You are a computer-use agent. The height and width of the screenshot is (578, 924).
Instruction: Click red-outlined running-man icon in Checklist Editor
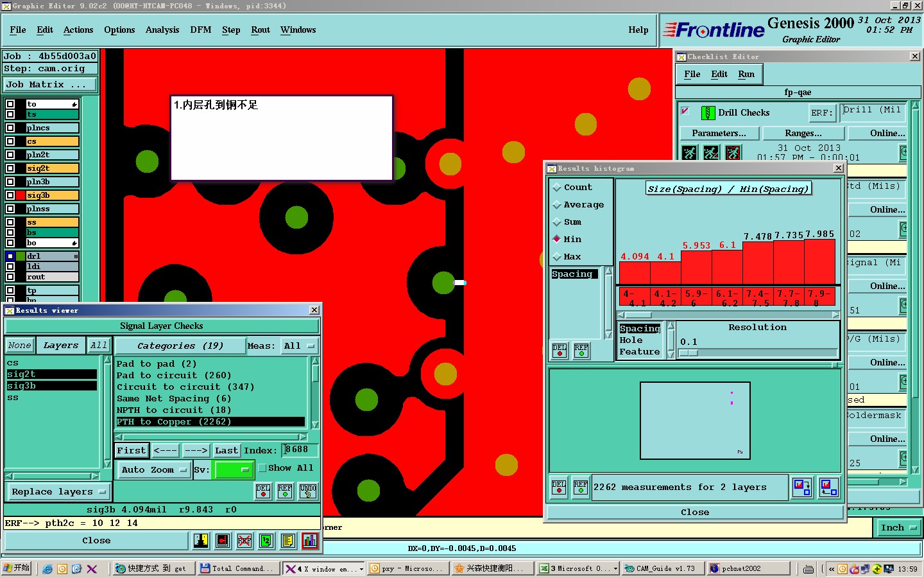733,153
